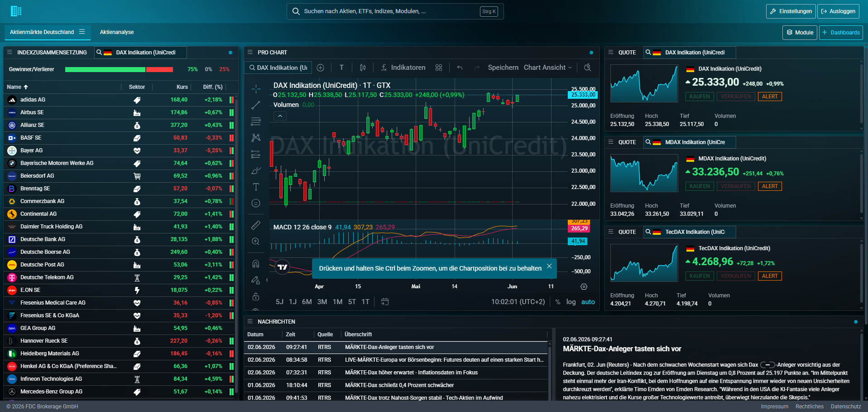Open chart axis settings gear
The image size is (868, 412).
(x=584, y=286)
